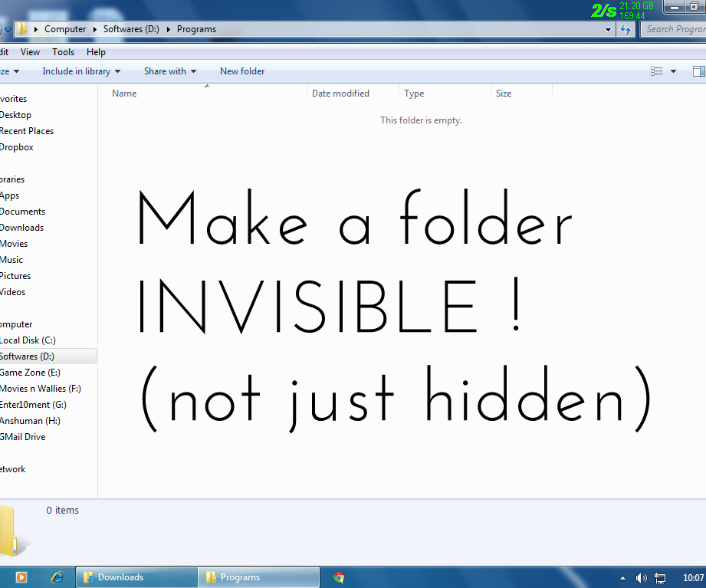The width and height of the screenshot is (706, 588).
Task: Click the folder icon in the address bar
Action: [23, 28]
